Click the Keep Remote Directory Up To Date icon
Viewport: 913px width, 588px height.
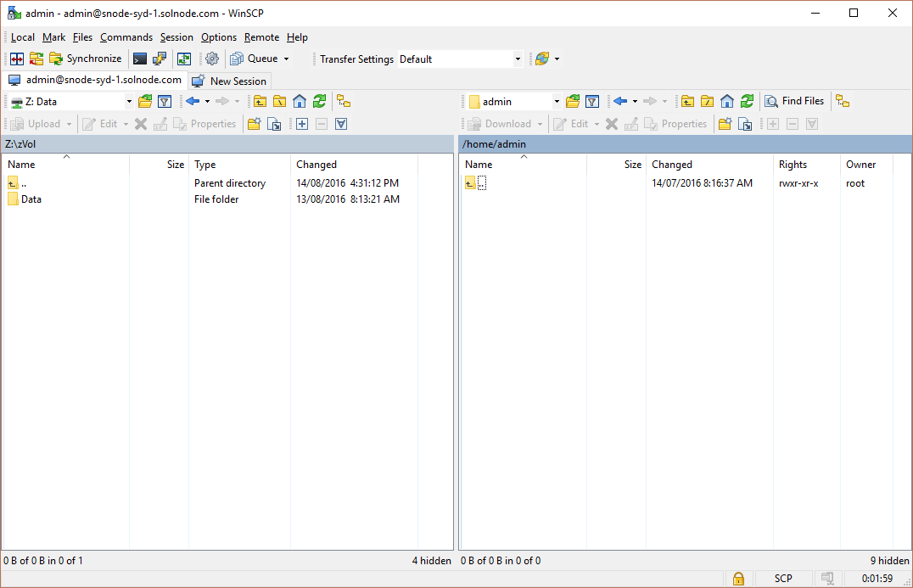[x=184, y=59]
